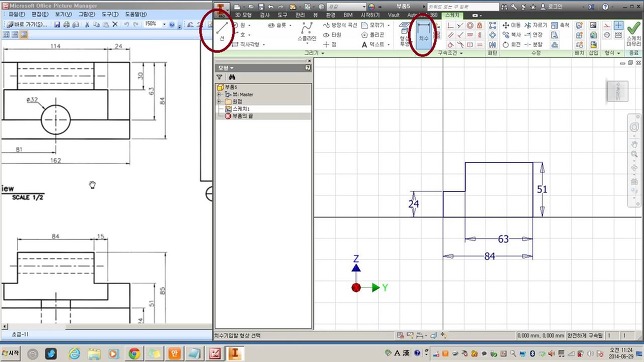Click the Inventor search input field

click(463, 7)
